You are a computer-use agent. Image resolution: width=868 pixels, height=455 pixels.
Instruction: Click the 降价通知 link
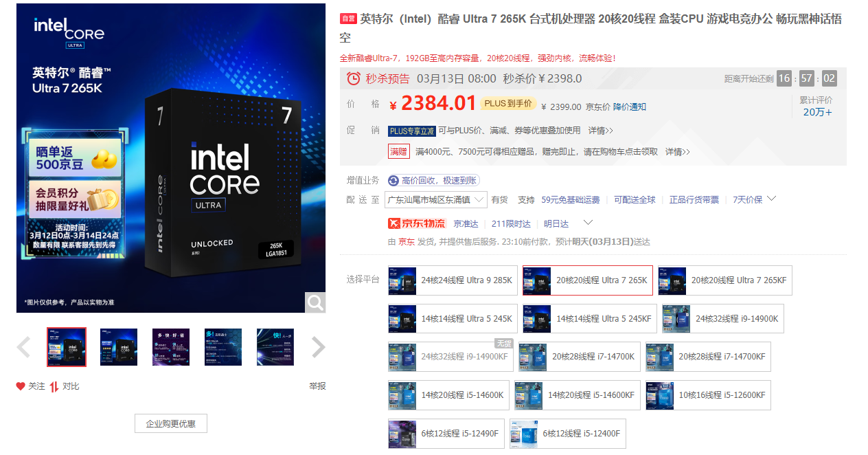point(630,107)
